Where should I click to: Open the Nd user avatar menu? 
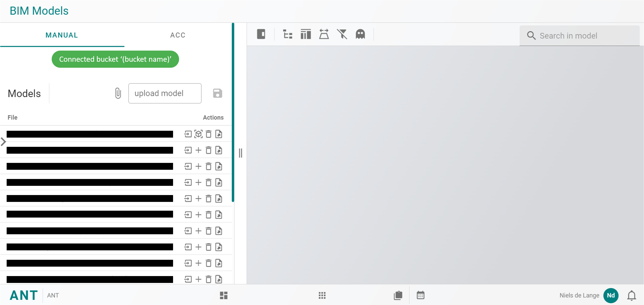coord(611,295)
